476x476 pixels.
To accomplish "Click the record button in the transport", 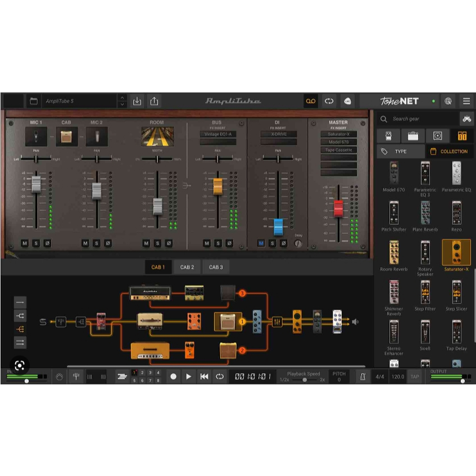I will click(173, 377).
